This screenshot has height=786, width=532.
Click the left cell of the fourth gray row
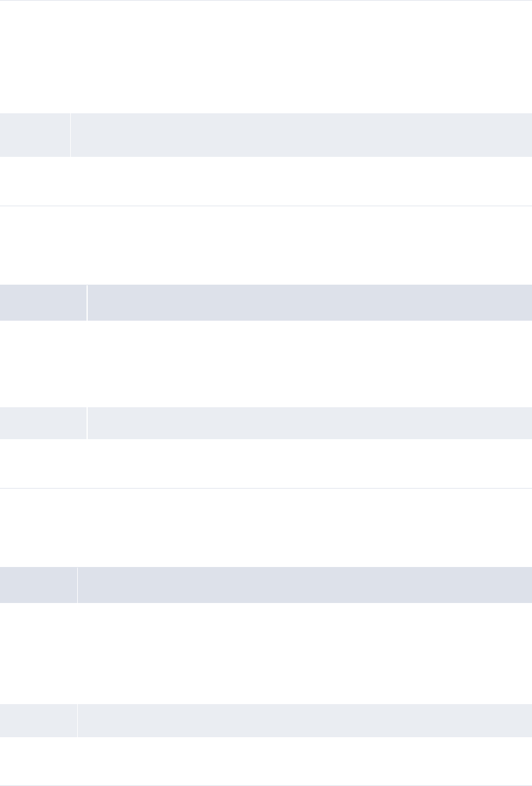(x=38, y=585)
